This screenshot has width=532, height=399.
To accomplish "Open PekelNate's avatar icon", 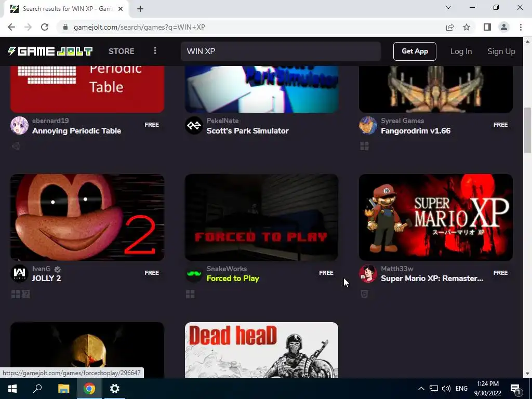I will (x=194, y=126).
